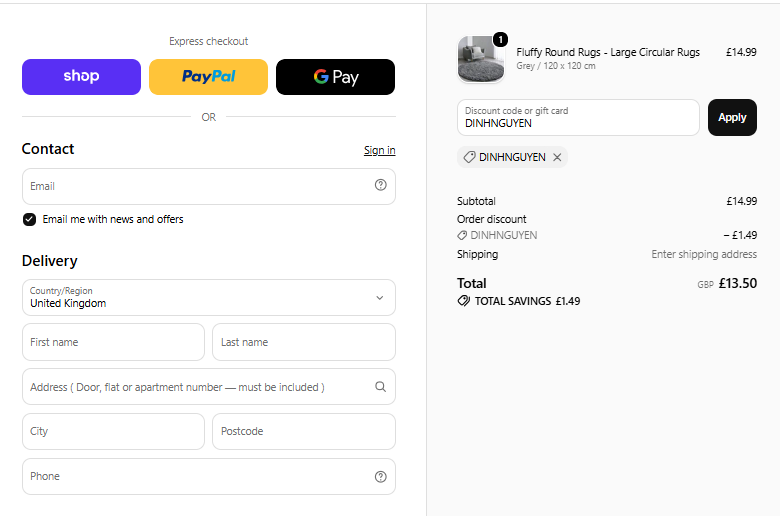
Task: Click the phone field help icon
Action: click(x=381, y=477)
